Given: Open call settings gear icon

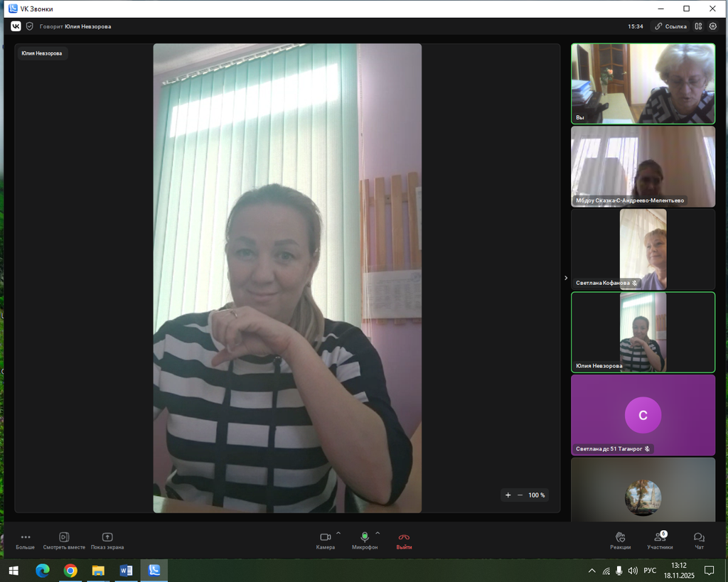Looking at the screenshot, I should coord(713,26).
